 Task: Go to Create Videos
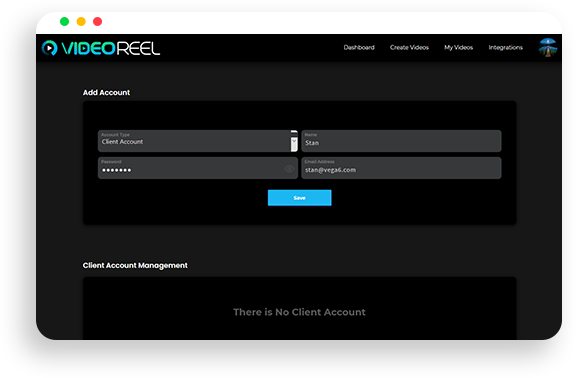tap(409, 47)
